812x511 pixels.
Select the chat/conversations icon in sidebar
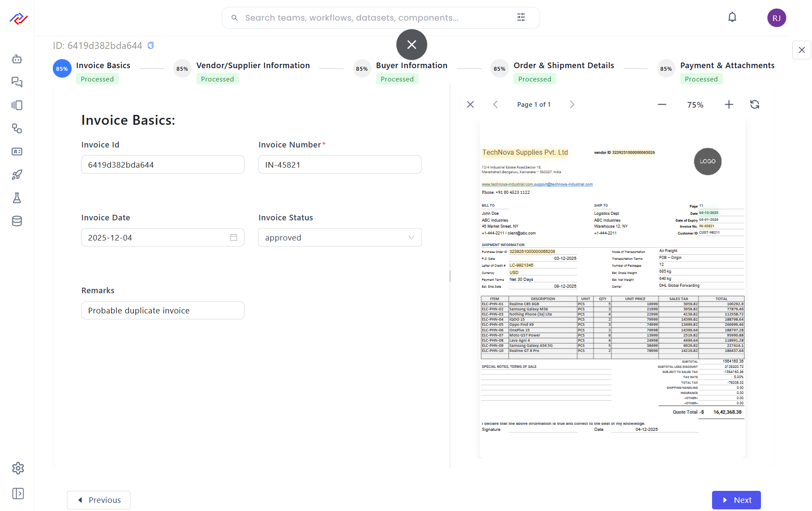[x=17, y=82]
